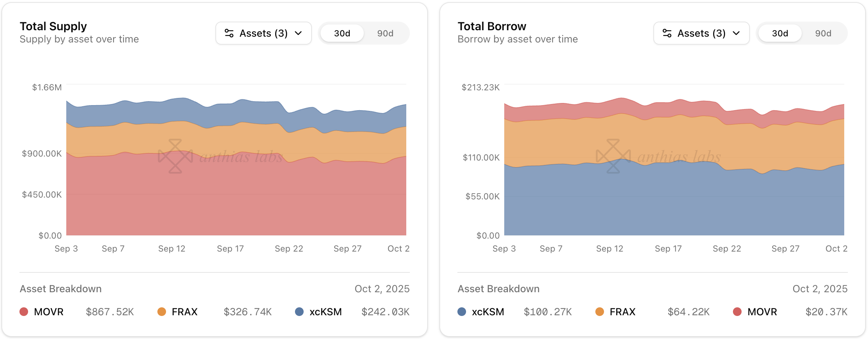Switch Total Supply chart to 90d
This screenshot has height=339, width=868.
(385, 33)
